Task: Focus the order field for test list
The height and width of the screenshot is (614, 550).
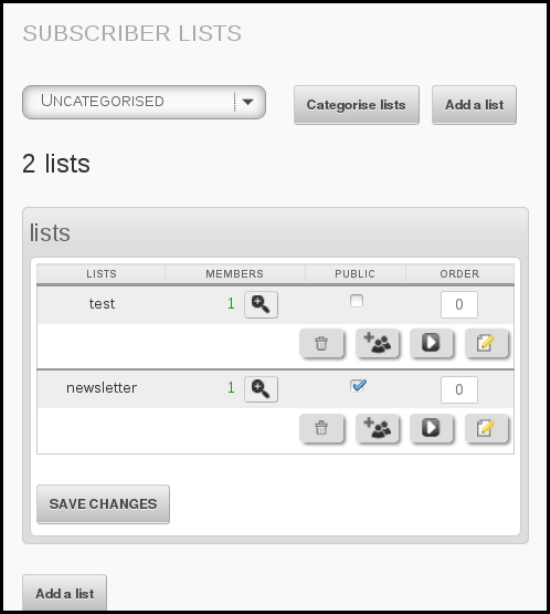Action: tap(459, 304)
